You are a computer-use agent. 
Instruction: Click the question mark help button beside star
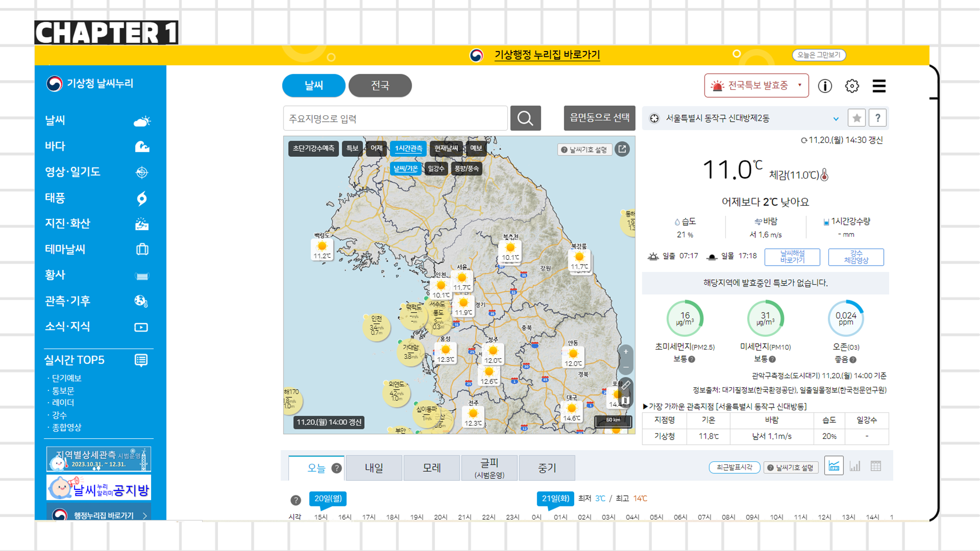coord(878,118)
